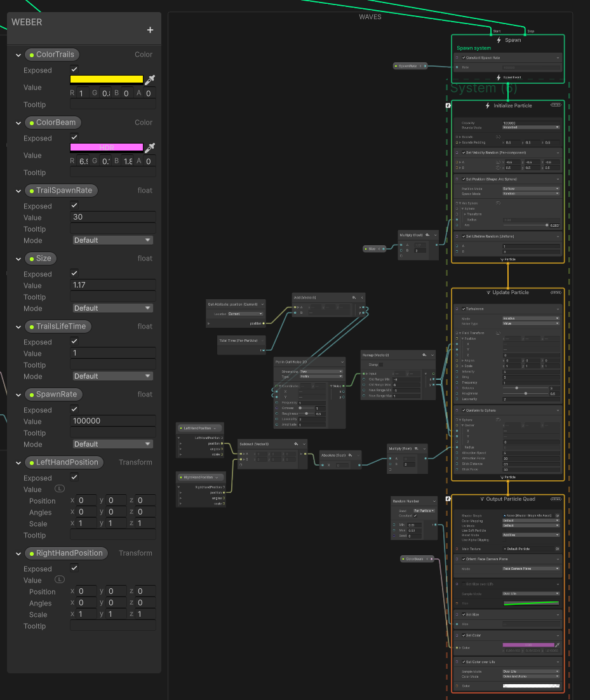Viewport: 590px width, 700px height.
Task: Click the lightning bolt icon on the Spawn node
Action: coord(499,40)
